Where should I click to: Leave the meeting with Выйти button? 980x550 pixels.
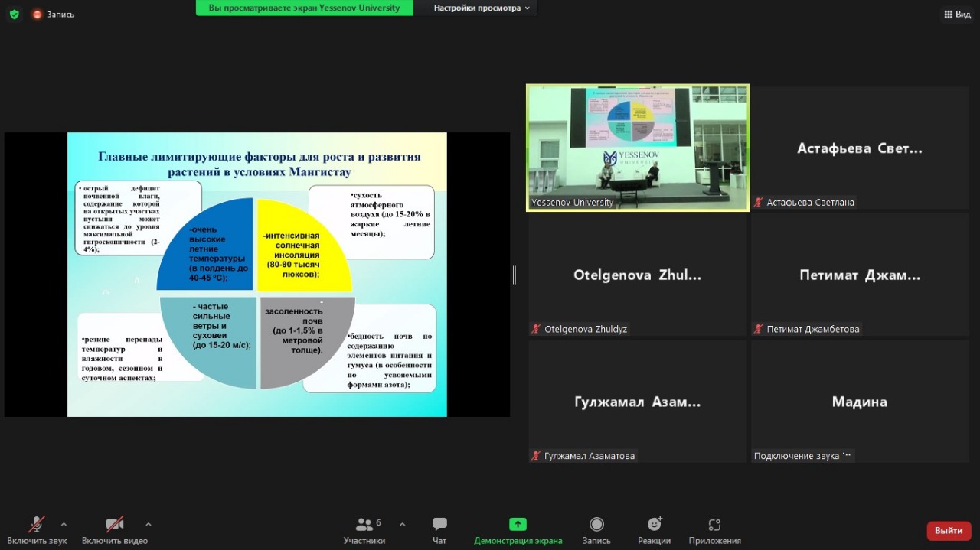point(949,530)
